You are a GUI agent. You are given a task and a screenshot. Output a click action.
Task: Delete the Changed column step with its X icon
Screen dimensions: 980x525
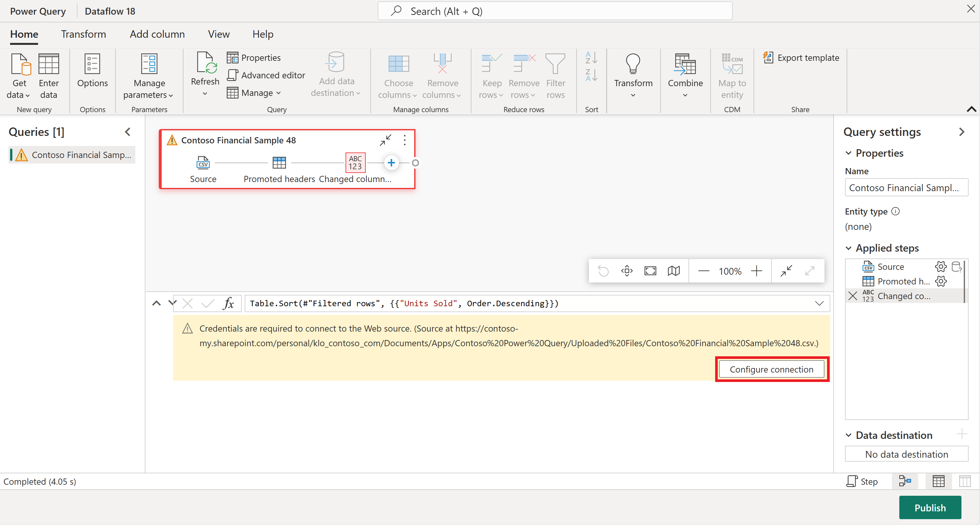(x=852, y=296)
